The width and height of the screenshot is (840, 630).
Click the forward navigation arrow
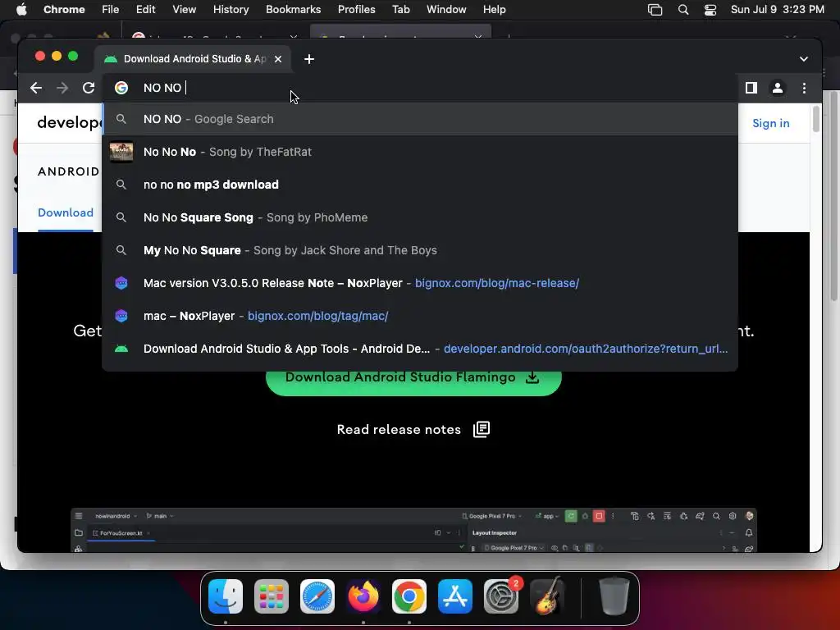[62, 88]
